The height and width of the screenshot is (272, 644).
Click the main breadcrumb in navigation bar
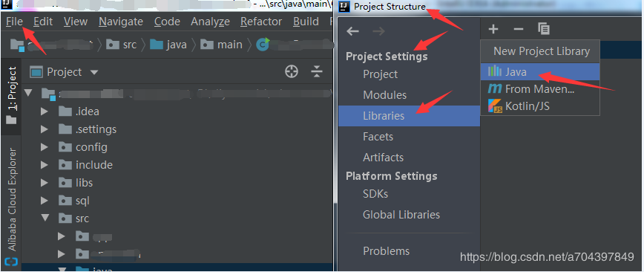coord(221,45)
